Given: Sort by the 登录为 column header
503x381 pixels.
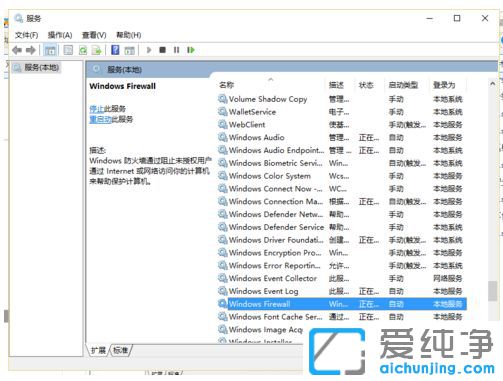Looking at the screenshot, I should click(x=444, y=85).
